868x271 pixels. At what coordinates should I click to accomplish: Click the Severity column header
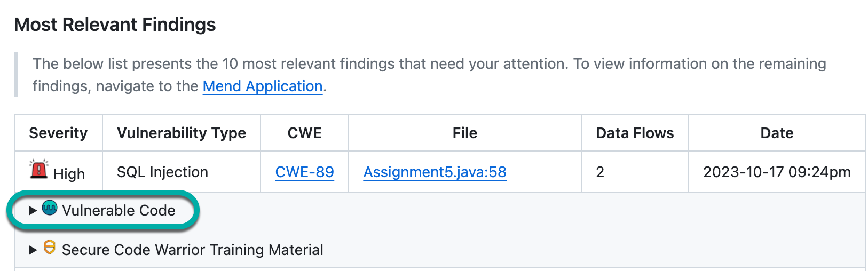point(58,133)
